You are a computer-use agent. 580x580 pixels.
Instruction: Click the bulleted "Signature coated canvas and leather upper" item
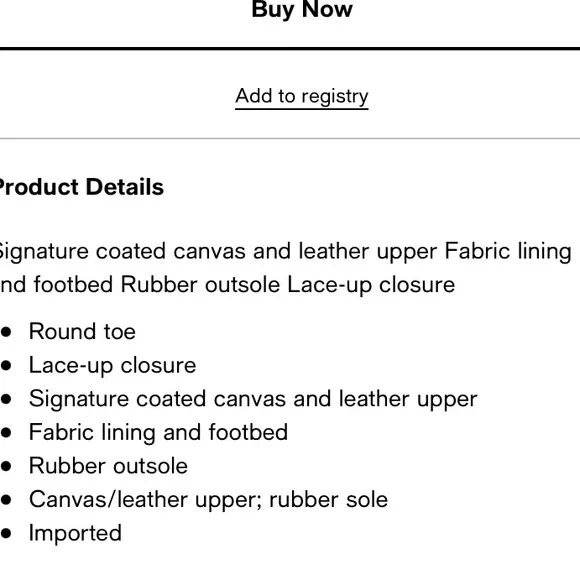click(253, 399)
